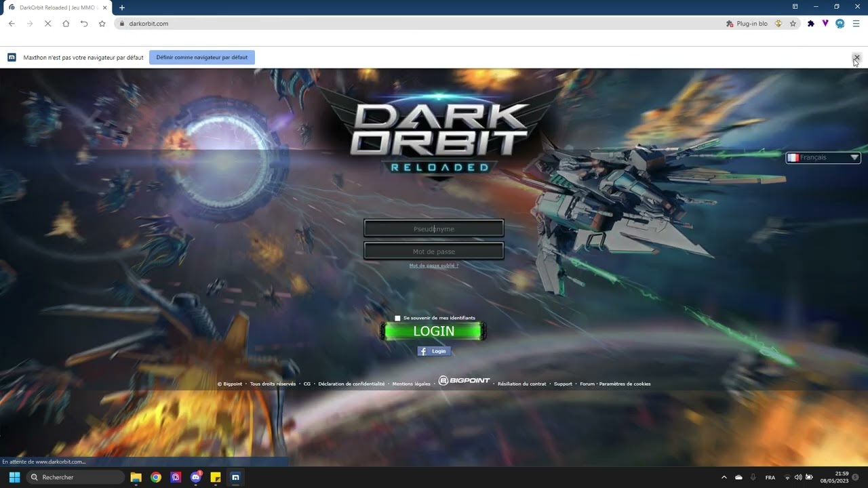Click the browser back arrow
The width and height of the screenshot is (868, 488).
pos(12,24)
